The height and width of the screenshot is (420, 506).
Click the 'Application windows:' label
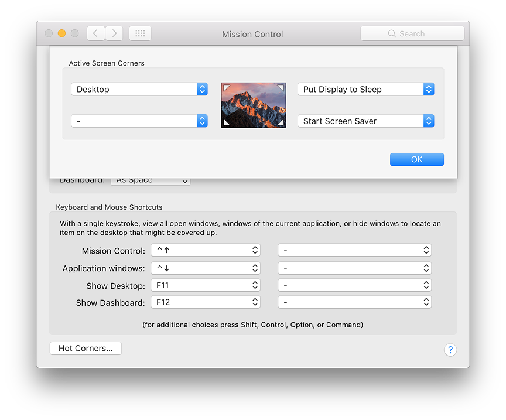point(104,269)
